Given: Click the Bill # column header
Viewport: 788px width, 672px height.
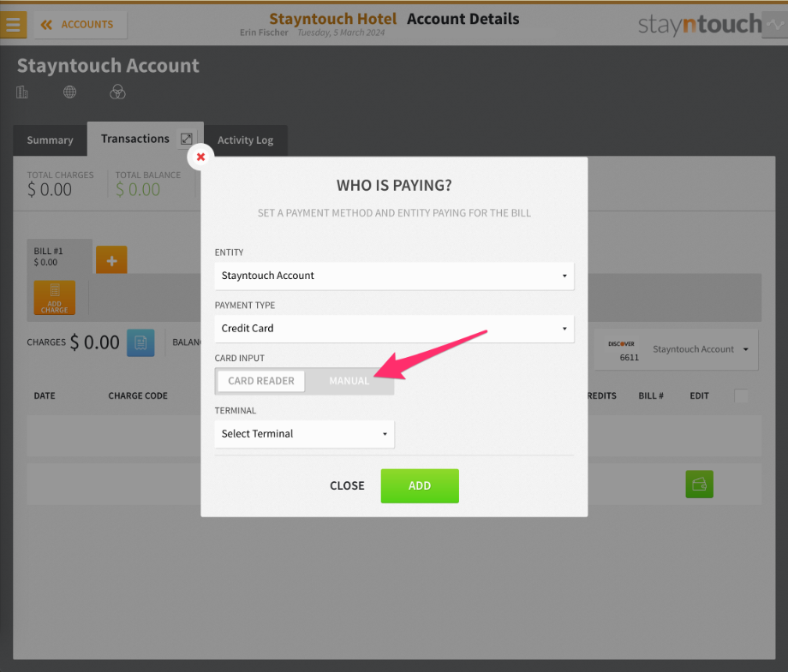Looking at the screenshot, I should (651, 395).
